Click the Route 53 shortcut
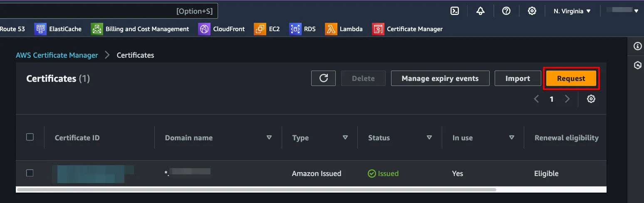The width and height of the screenshot is (644, 203). point(12,29)
